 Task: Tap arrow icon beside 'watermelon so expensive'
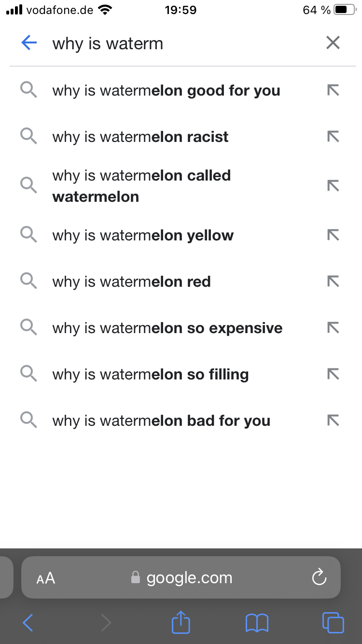point(333,328)
